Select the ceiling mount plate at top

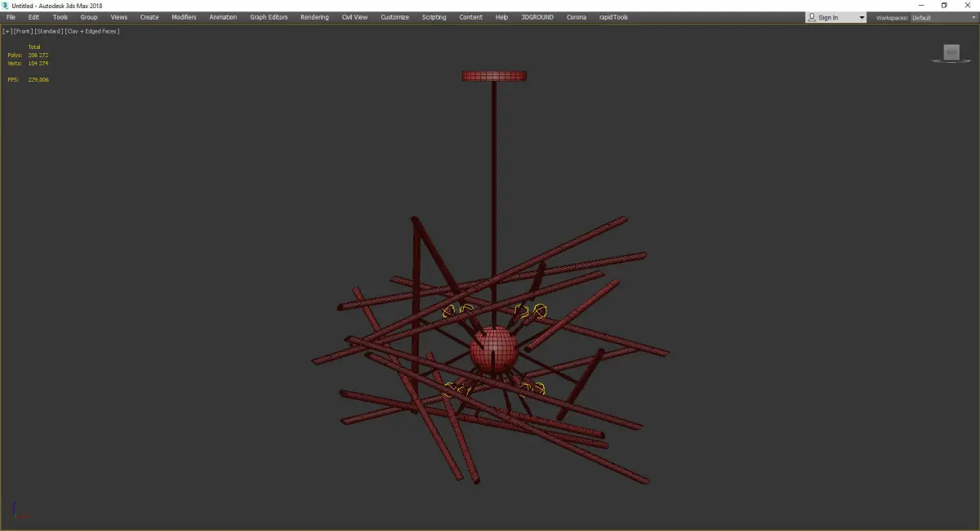coord(494,76)
